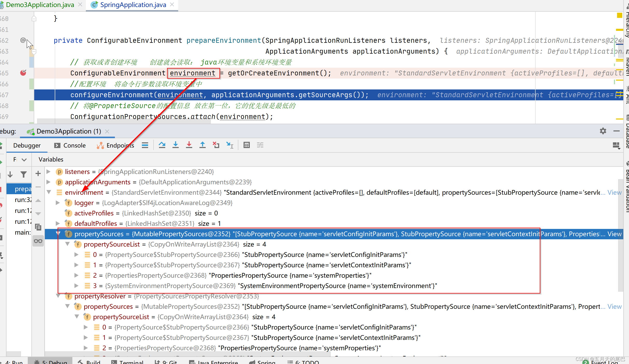The height and width of the screenshot is (364, 629).
Task: Toggle the frames filter funnel icon
Action: pos(24,174)
